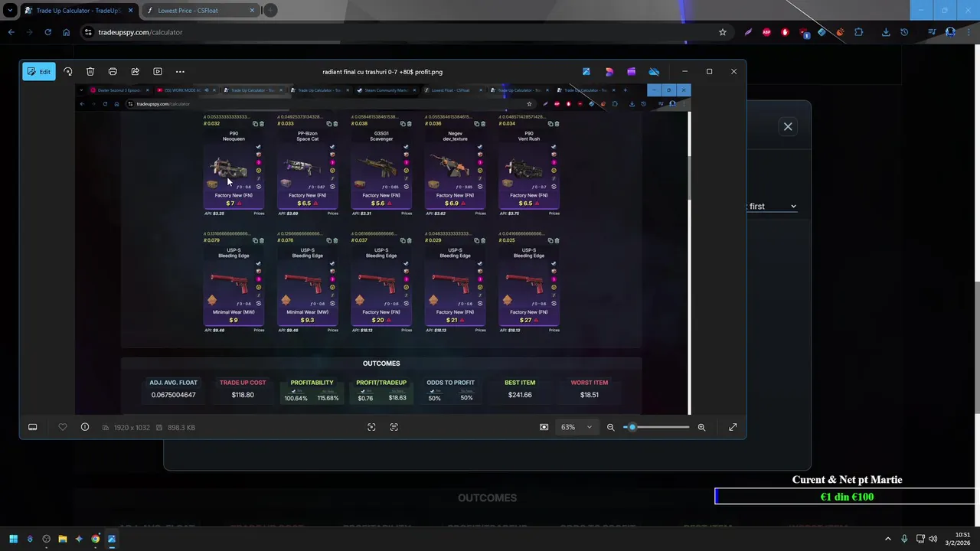Open OneDrive cloud icon in Photos title bar
980x551 pixels.
(x=654, y=72)
